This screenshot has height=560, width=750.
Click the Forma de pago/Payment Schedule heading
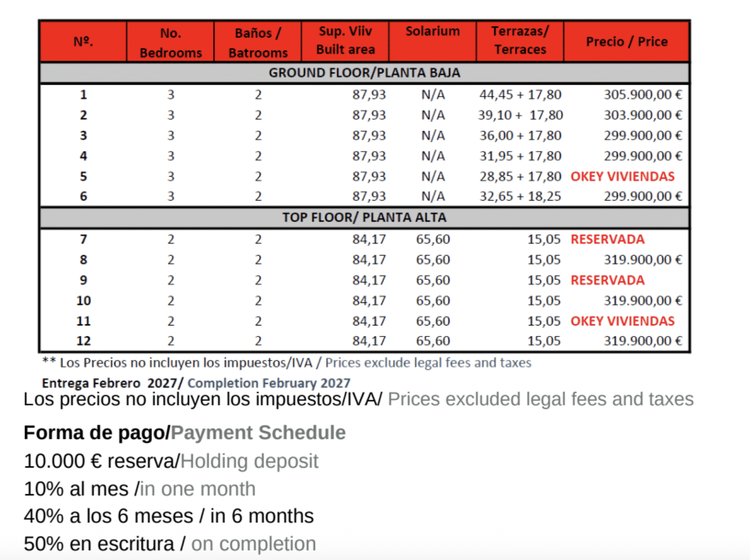[x=184, y=433]
